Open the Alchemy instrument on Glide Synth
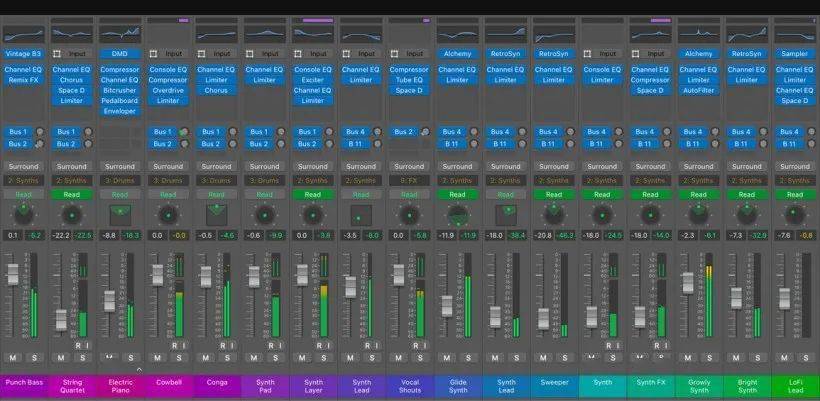 tap(458, 54)
